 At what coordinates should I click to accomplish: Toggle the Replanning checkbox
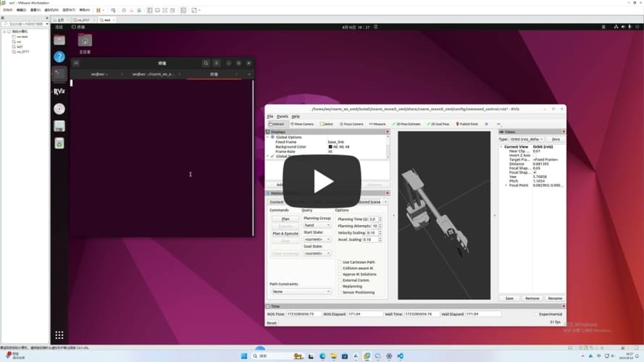[x=340, y=286]
